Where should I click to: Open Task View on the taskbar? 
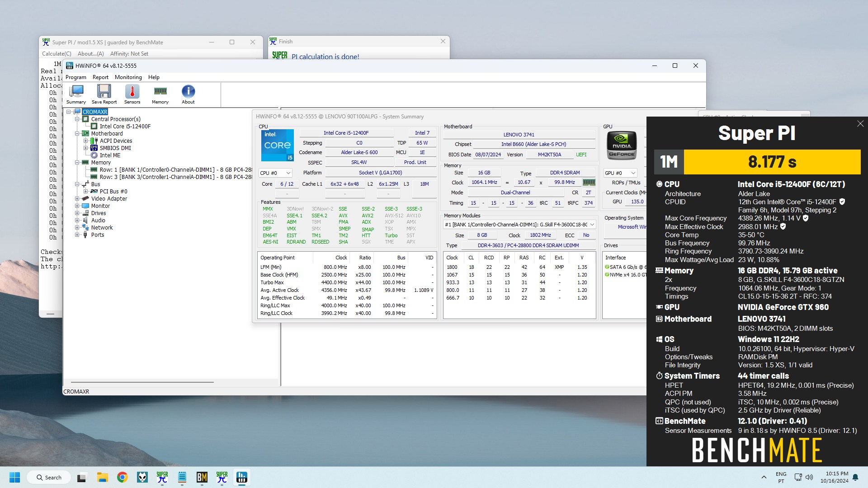coord(82,477)
